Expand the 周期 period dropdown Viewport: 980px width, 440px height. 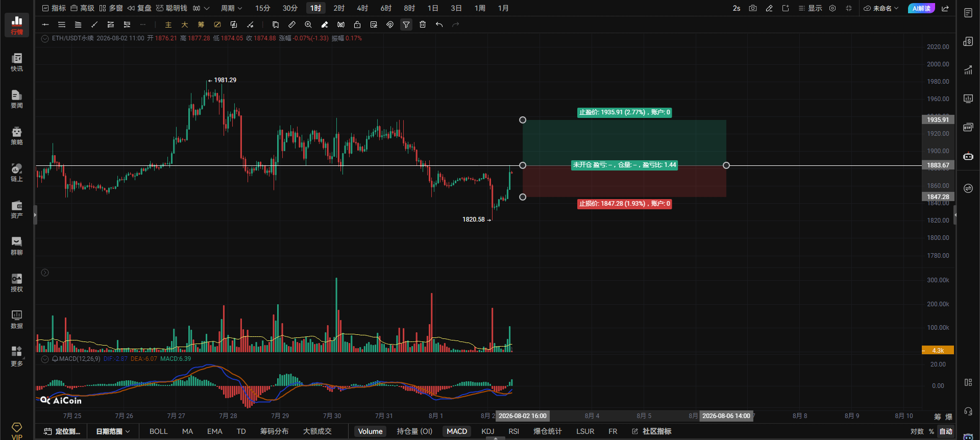232,8
